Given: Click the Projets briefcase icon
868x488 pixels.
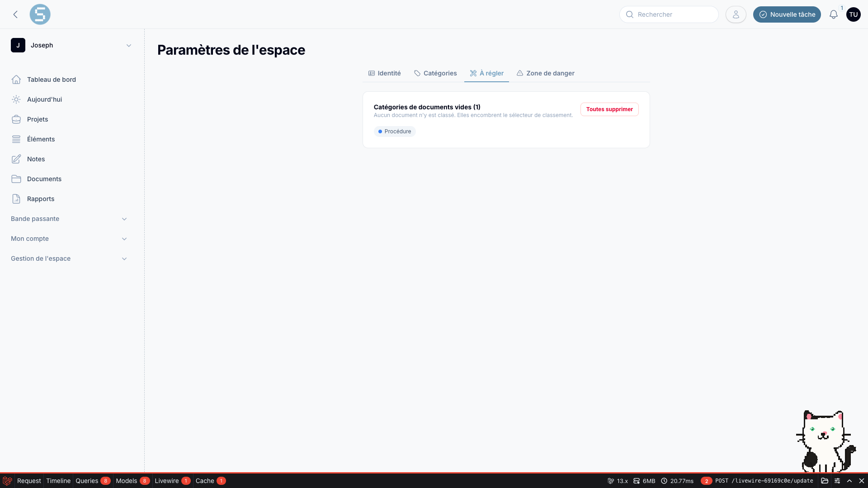Looking at the screenshot, I should coord(16,119).
